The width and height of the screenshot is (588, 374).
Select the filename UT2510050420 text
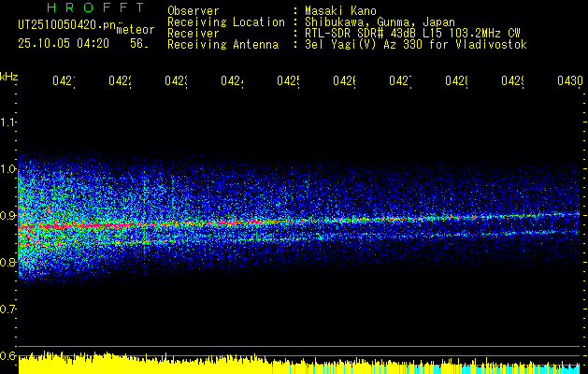[x=67, y=24]
